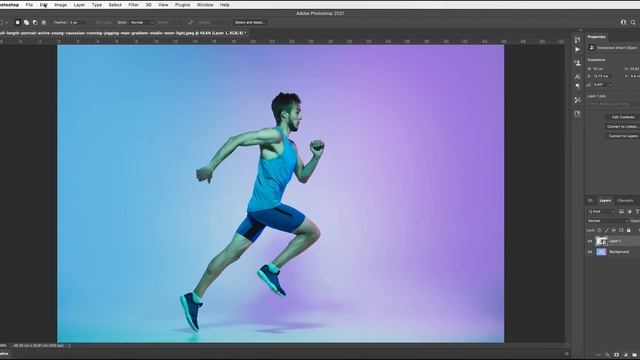The image size is (640, 360).
Task: Click the Add layer style fx icon
Action: (x=607, y=355)
